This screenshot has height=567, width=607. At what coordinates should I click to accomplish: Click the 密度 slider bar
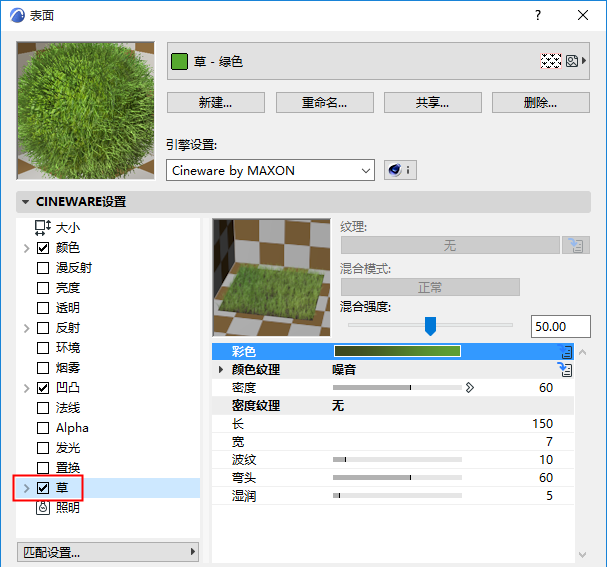397,387
